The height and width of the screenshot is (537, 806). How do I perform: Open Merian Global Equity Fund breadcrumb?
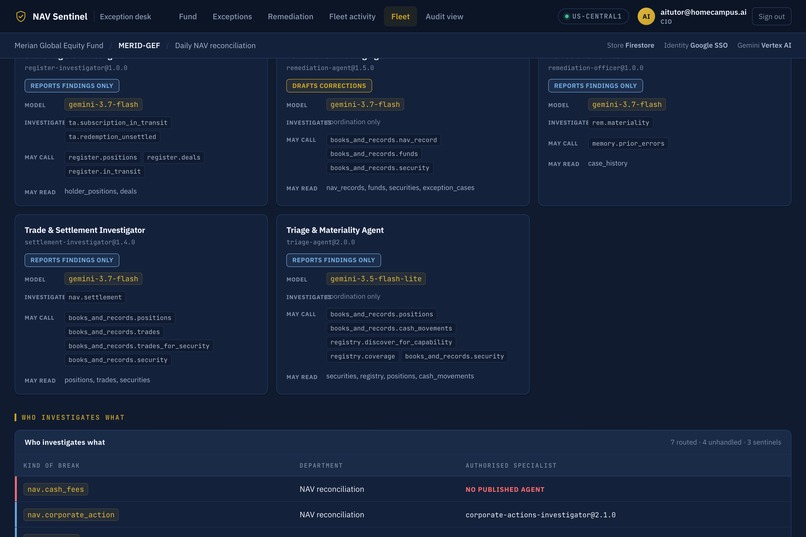(59, 45)
